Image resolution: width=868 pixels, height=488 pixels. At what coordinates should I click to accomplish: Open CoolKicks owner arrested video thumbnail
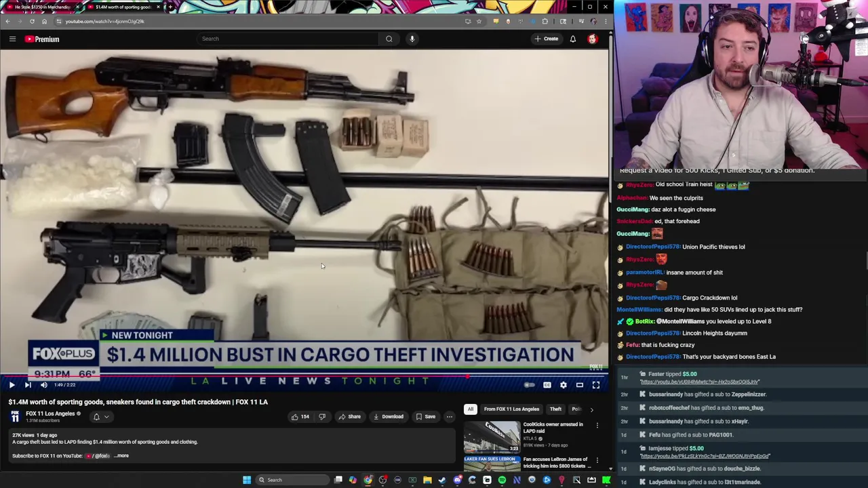coord(492,436)
